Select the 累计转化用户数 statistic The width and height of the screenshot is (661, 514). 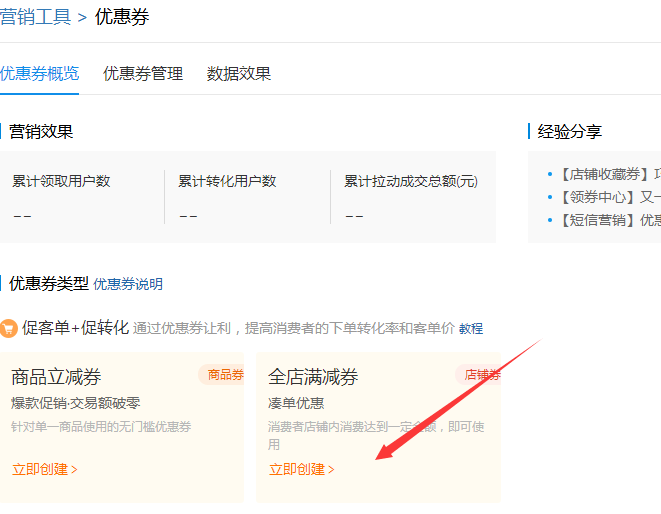pyautogui.click(x=227, y=181)
